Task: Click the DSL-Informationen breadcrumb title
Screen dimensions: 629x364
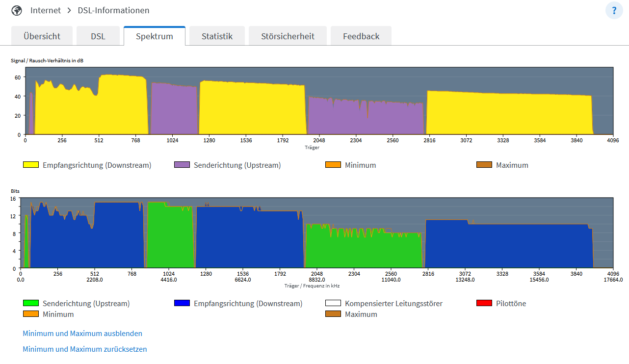Action: (x=113, y=10)
